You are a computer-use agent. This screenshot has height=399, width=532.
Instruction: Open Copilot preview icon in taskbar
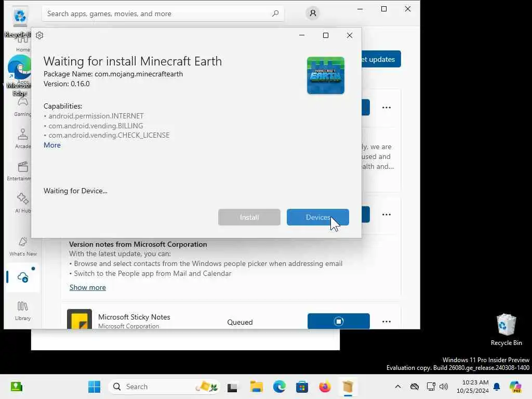pyautogui.click(x=515, y=387)
